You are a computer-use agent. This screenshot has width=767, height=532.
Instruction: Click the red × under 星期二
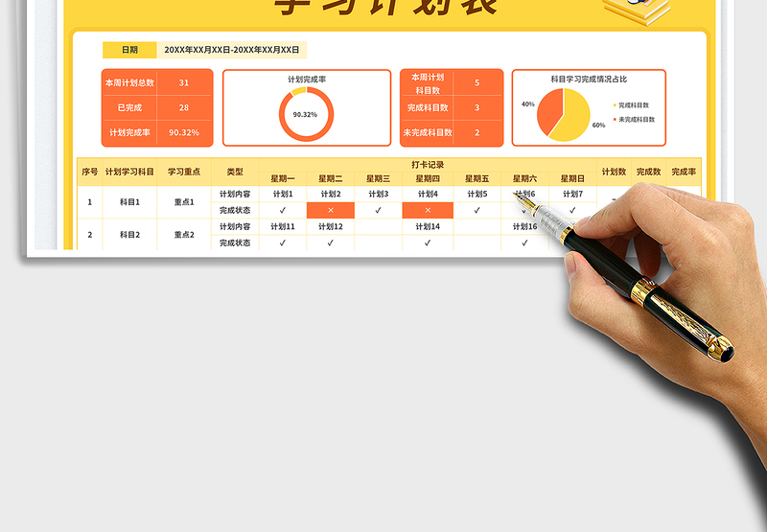(331, 210)
